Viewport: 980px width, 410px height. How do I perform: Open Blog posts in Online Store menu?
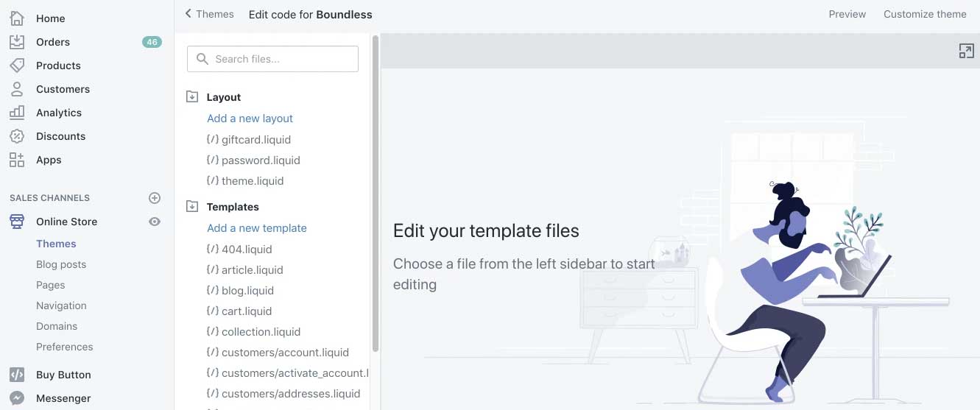61,264
